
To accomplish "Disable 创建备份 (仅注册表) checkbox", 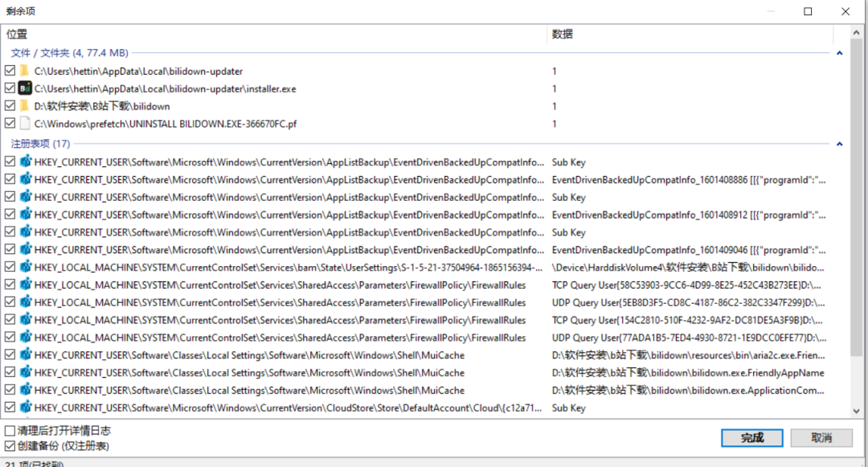I will point(10,446).
